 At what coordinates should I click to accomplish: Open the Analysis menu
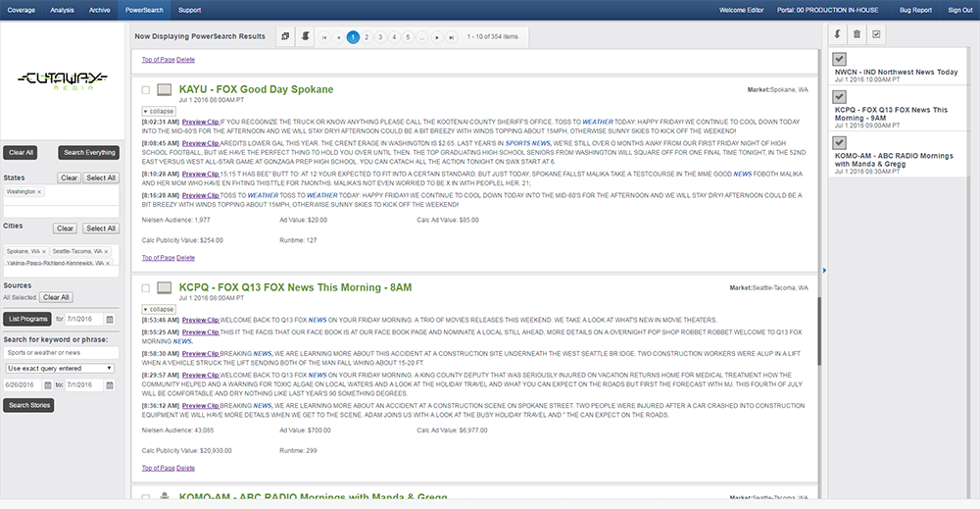(62, 10)
